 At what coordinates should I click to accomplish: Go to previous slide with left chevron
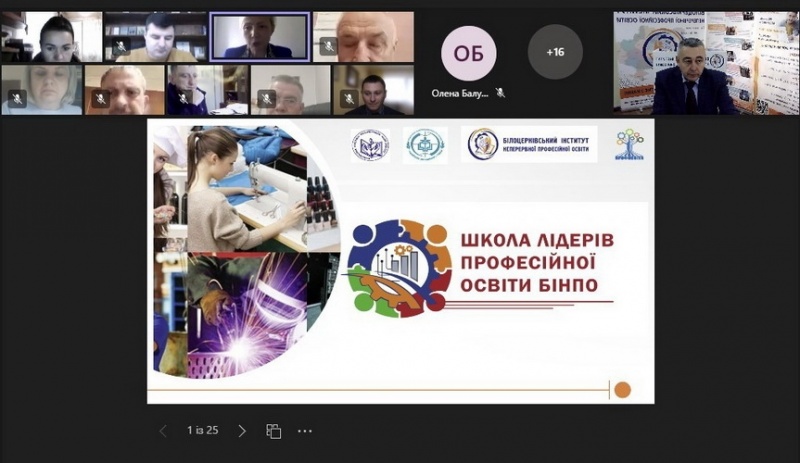[163, 431]
